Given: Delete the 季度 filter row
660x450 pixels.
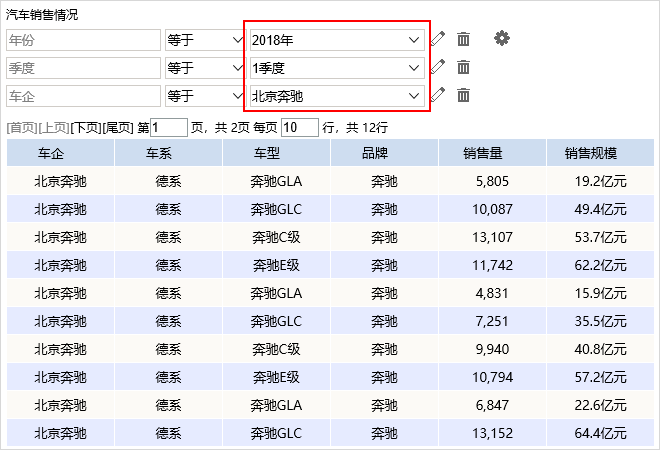Looking at the screenshot, I should (x=463, y=67).
